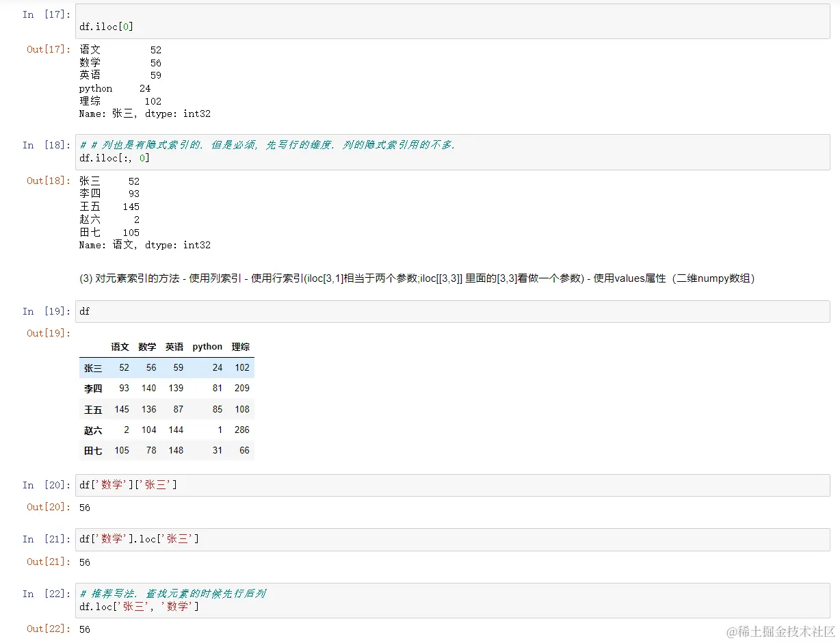840x643 pixels.
Task: Click the In [19] prompt label
Action: coord(47,311)
